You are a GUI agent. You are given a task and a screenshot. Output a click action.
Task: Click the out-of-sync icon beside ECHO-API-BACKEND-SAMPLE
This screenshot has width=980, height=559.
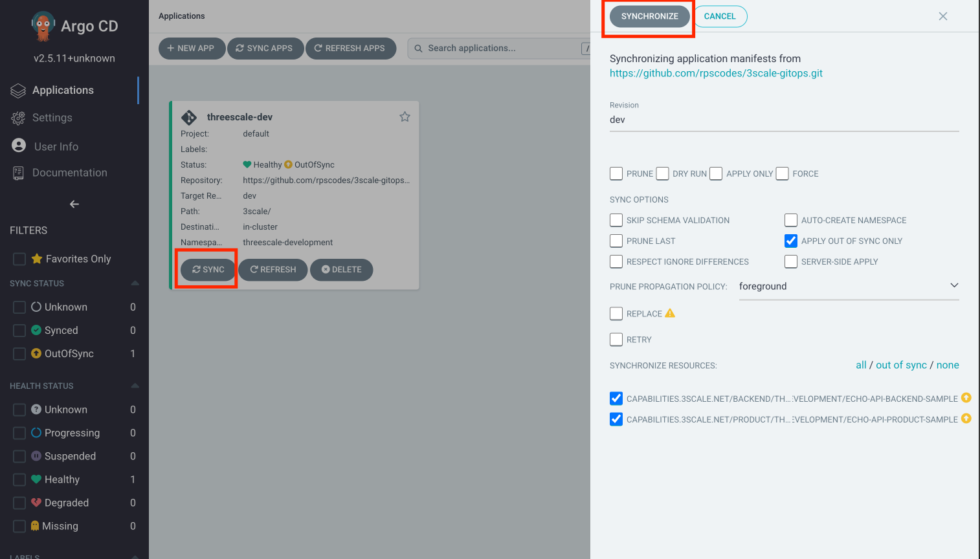(x=966, y=398)
